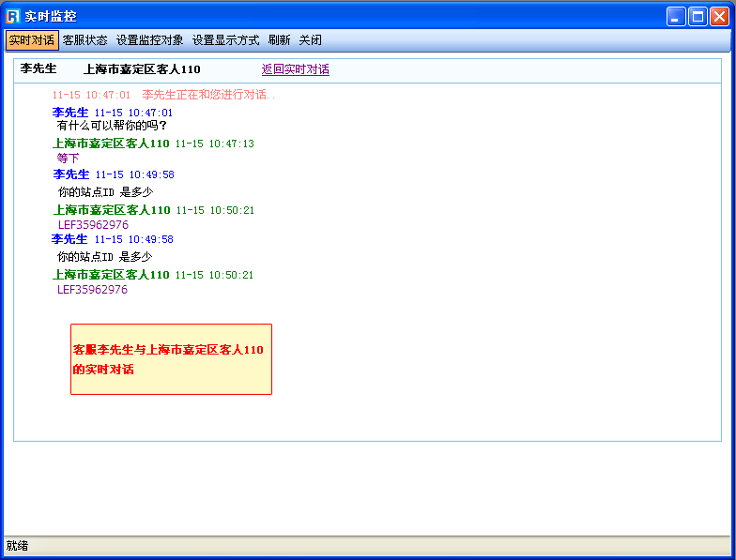This screenshot has height=560, width=736.
Task: Click 刷新 to refresh monitoring
Action: pyautogui.click(x=280, y=40)
